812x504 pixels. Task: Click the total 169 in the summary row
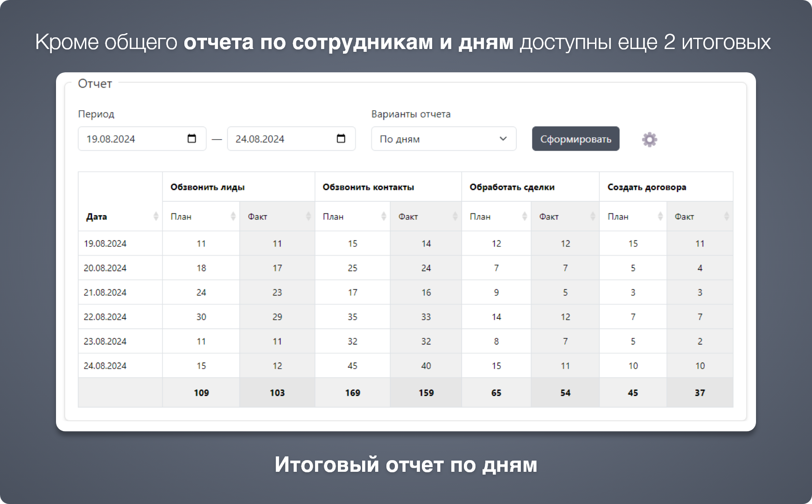coord(352,392)
